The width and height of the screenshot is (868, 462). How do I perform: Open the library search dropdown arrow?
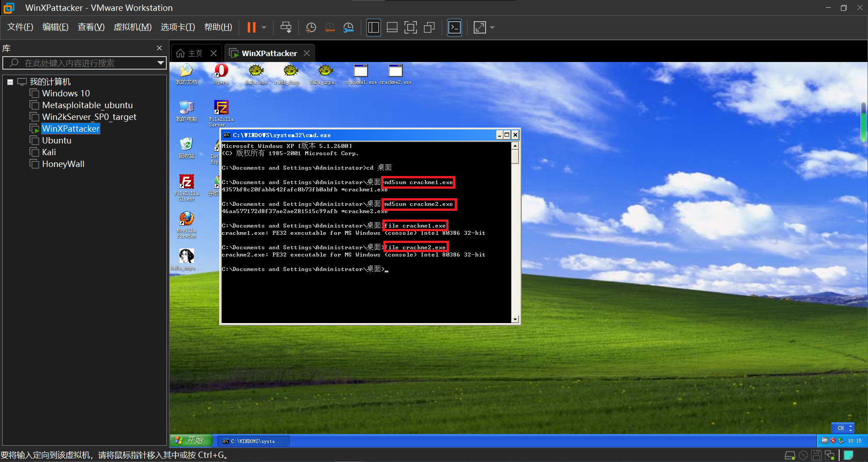click(x=160, y=63)
